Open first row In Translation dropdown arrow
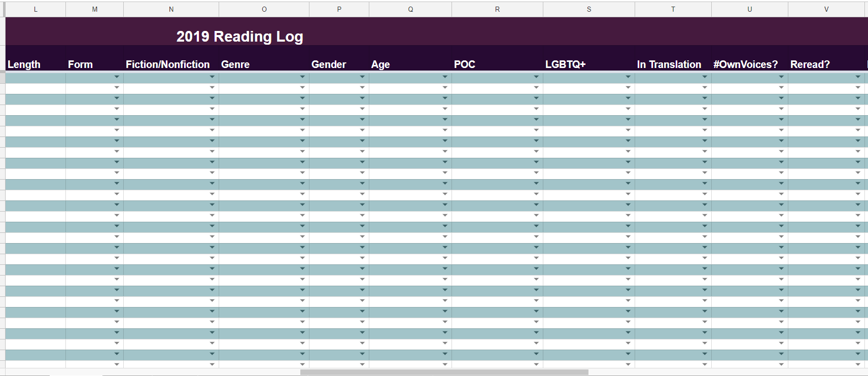This screenshot has width=868, height=376. coord(705,77)
